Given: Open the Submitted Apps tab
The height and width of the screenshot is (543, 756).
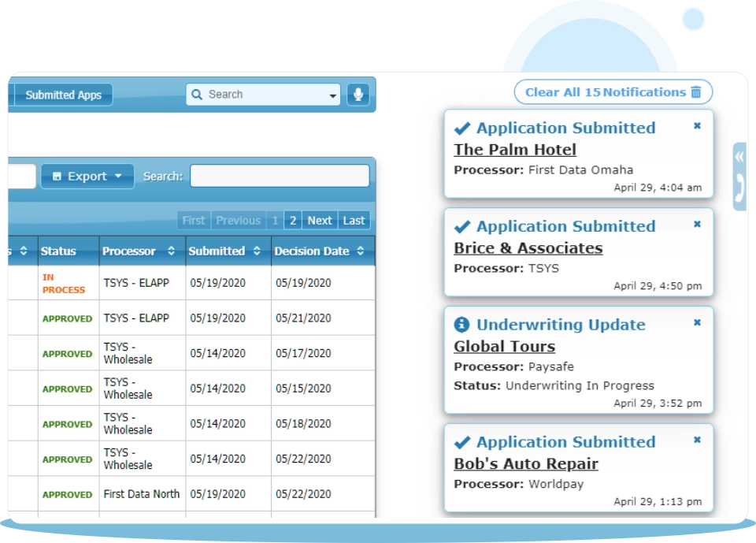Looking at the screenshot, I should [x=64, y=95].
